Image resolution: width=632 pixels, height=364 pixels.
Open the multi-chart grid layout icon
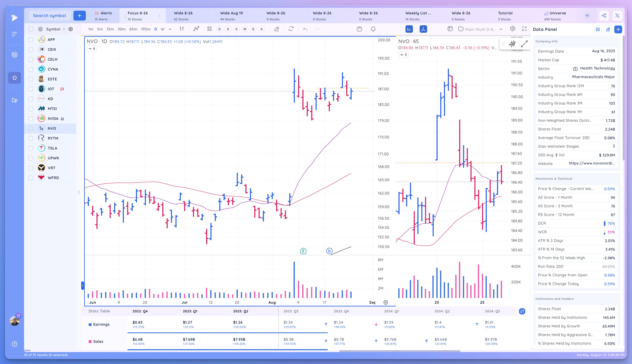click(x=209, y=29)
